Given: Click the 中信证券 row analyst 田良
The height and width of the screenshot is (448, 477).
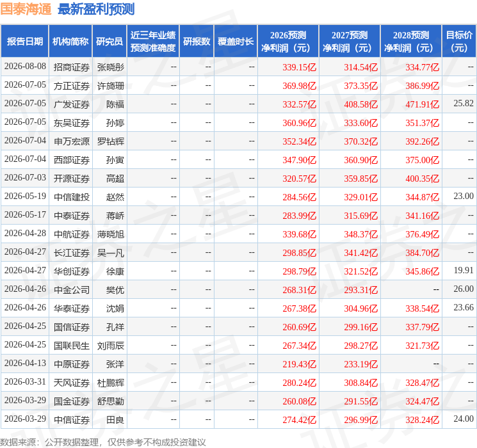Looking at the screenshot, I should pos(115,420).
